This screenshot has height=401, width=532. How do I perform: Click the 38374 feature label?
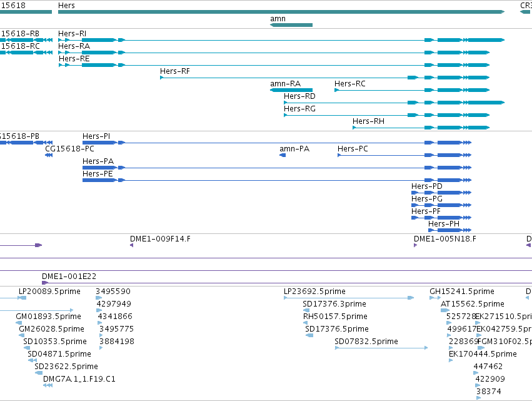pos(488,392)
